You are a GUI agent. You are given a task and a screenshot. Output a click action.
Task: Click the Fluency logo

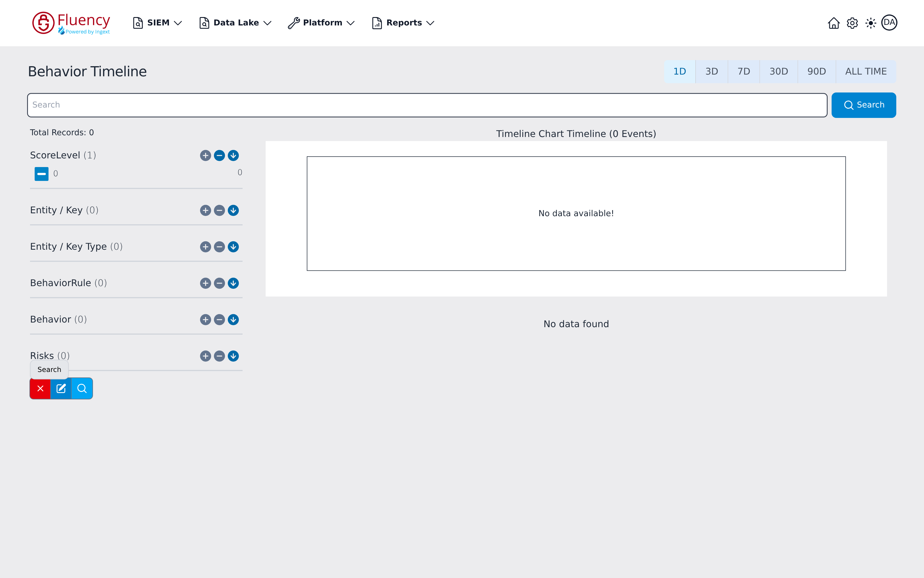pos(71,23)
